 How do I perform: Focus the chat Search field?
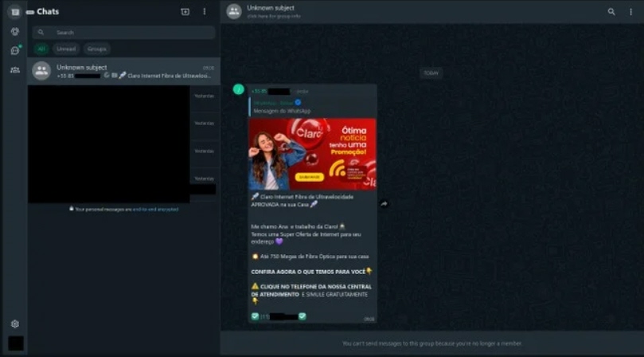pos(123,33)
